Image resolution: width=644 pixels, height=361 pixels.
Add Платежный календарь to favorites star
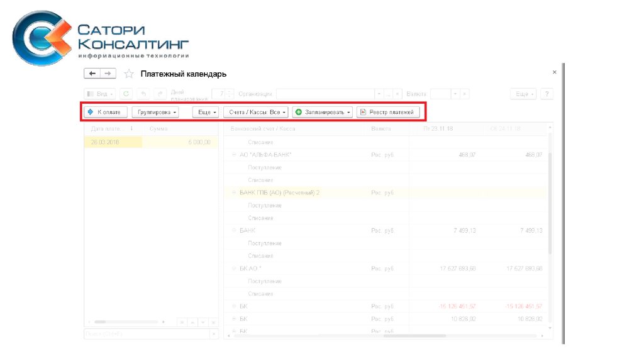[129, 74]
